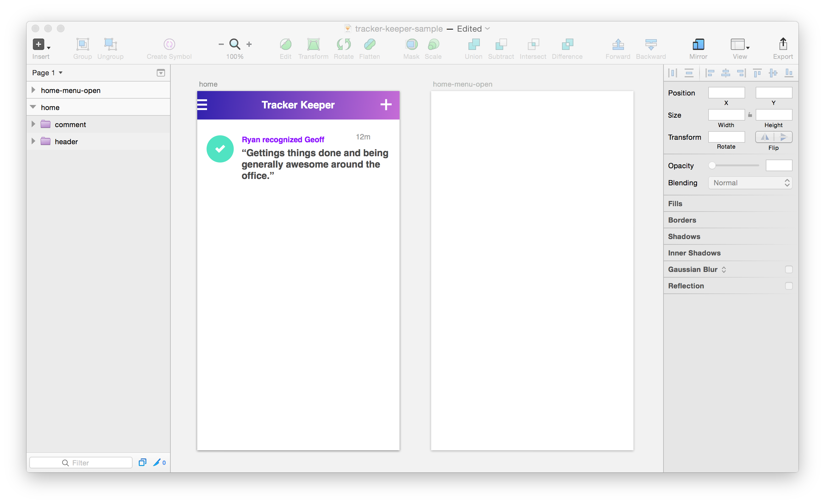Click the layer Filter search field
Screen dimensions: 825x504
click(81, 463)
